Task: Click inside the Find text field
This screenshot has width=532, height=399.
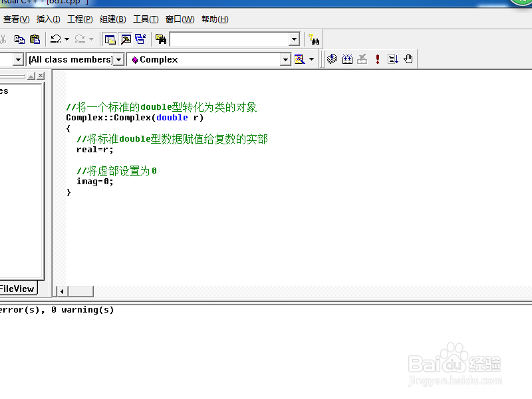Action: (229, 39)
